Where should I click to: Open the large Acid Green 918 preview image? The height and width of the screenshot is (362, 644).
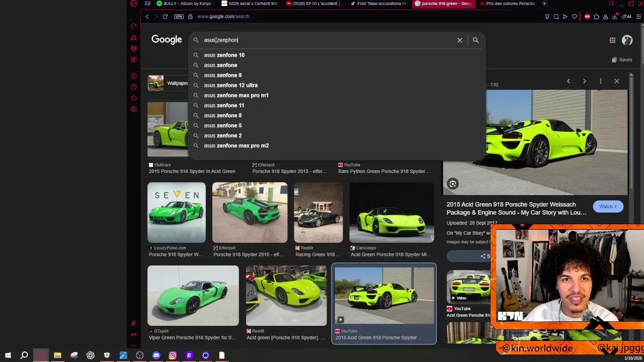coord(535,142)
